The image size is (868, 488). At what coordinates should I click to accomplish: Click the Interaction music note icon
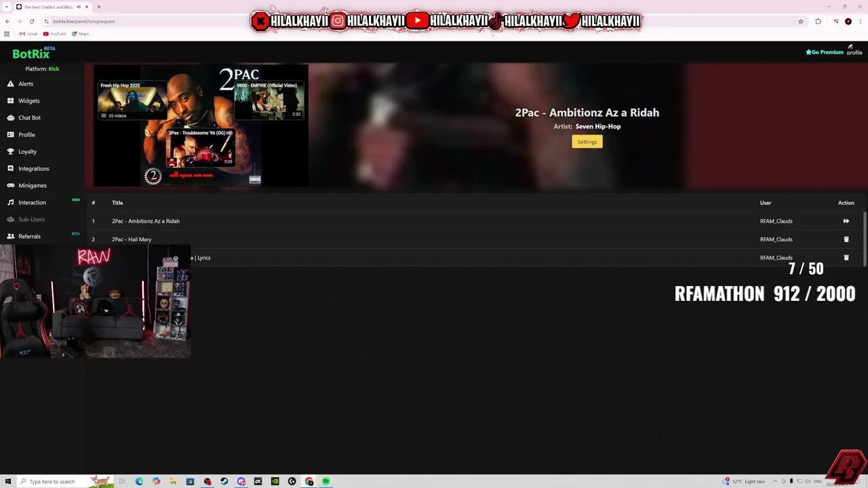11,203
